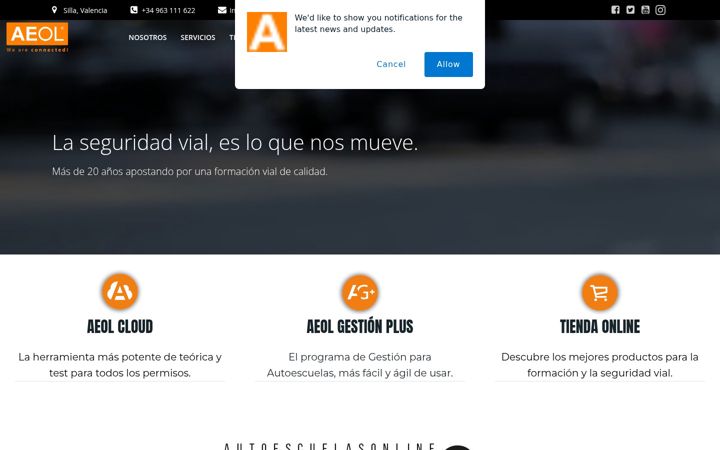Click the AEOL Cloud description 'La herramienta más potente'
The height and width of the screenshot is (450, 720).
120,365
